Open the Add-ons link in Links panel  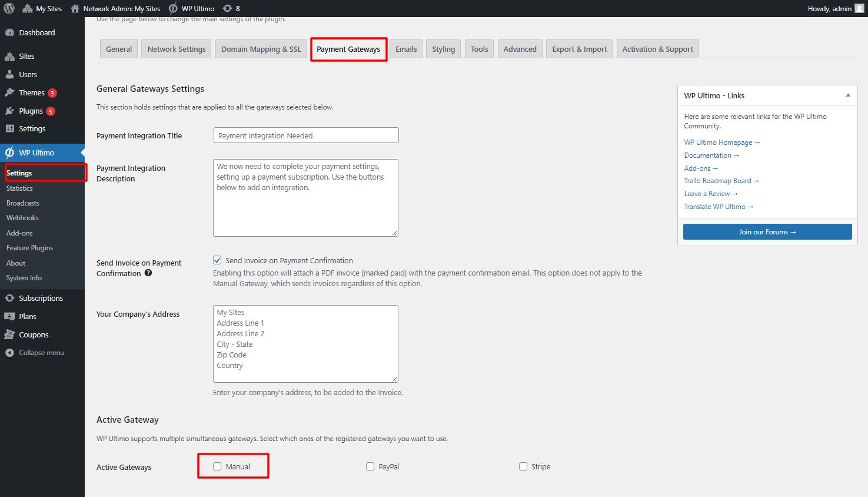pos(701,168)
